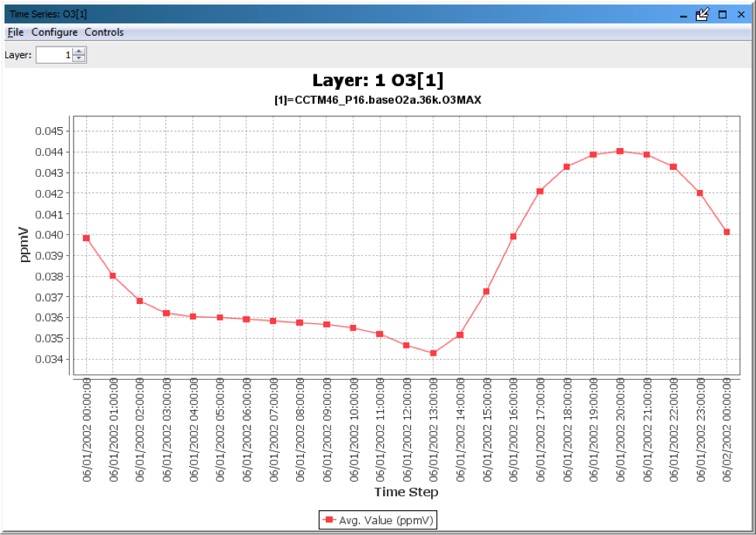Image resolution: width=756 pixels, height=535 pixels.
Task: Click the "ppmV" y-axis label
Action: pyautogui.click(x=23, y=245)
